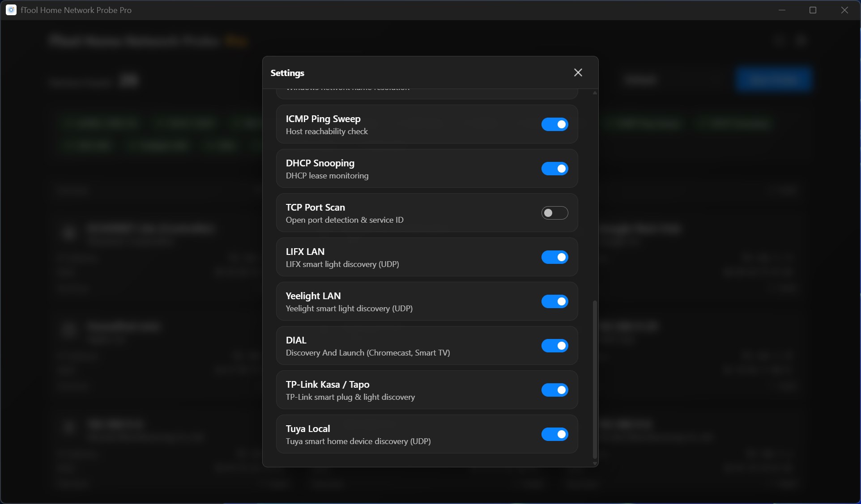861x504 pixels.
Task: Close the Settings dialog
Action: point(578,72)
